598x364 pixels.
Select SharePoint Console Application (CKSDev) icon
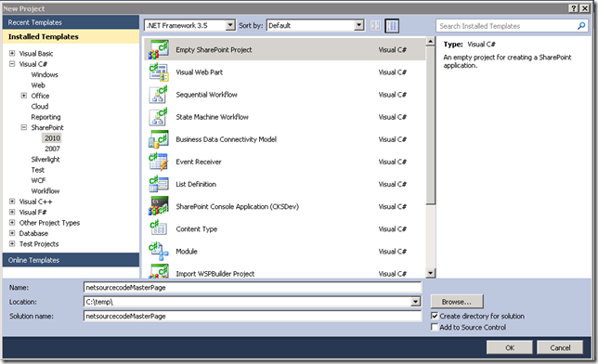point(158,206)
